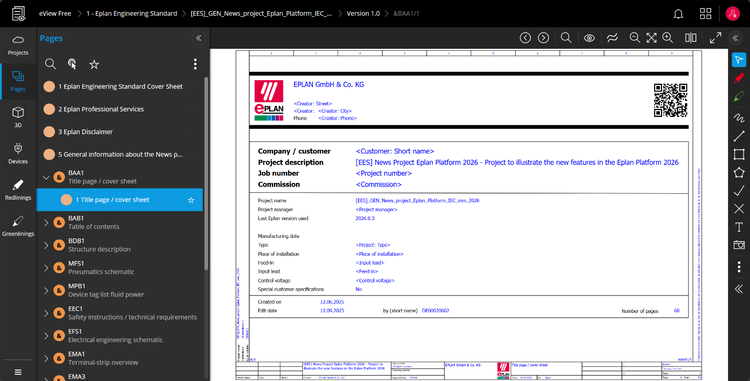The width and height of the screenshot is (750, 381).
Task: Select the polygon drawing tool
Action: click(739, 173)
